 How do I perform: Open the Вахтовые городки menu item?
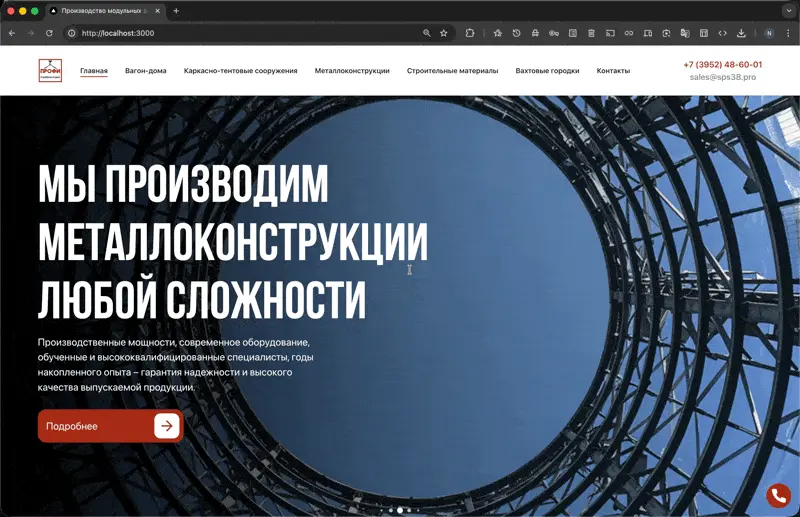547,71
